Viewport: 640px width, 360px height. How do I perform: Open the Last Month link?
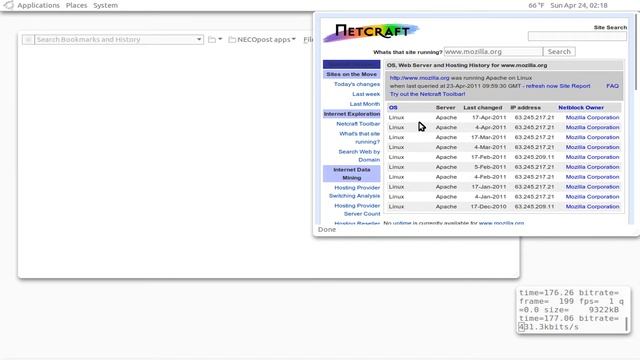(x=364, y=104)
